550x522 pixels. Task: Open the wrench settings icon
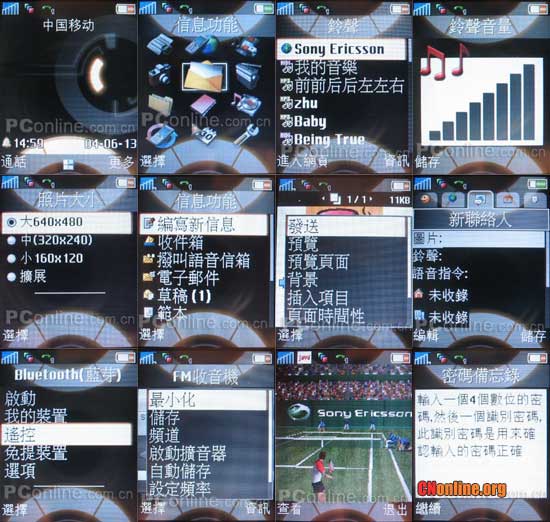[246, 134]
